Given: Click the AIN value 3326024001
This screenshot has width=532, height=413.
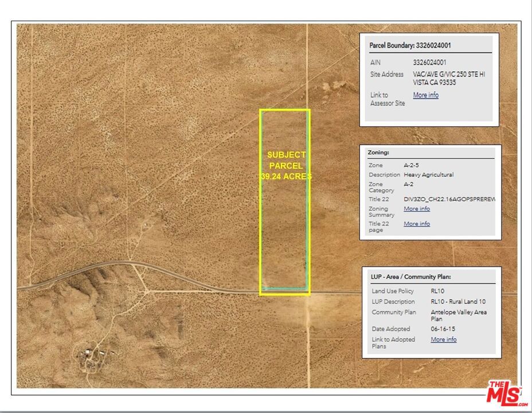Looking at the screenshot, I should [429, 63].
